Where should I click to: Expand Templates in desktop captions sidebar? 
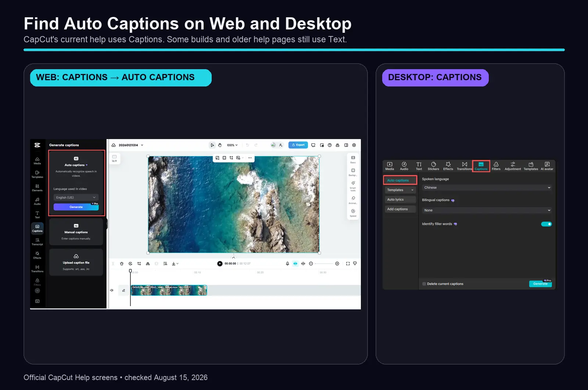pos(401,190)
